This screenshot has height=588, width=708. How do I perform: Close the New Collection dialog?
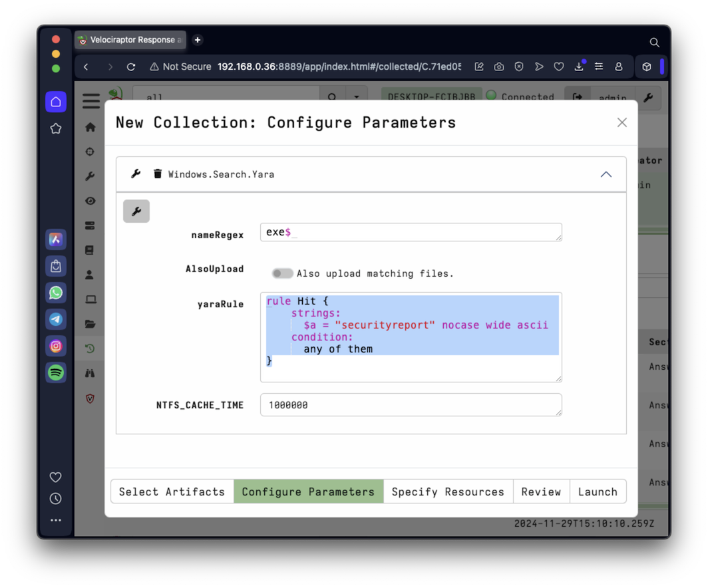pyautogui.click(x=621, y=122)
